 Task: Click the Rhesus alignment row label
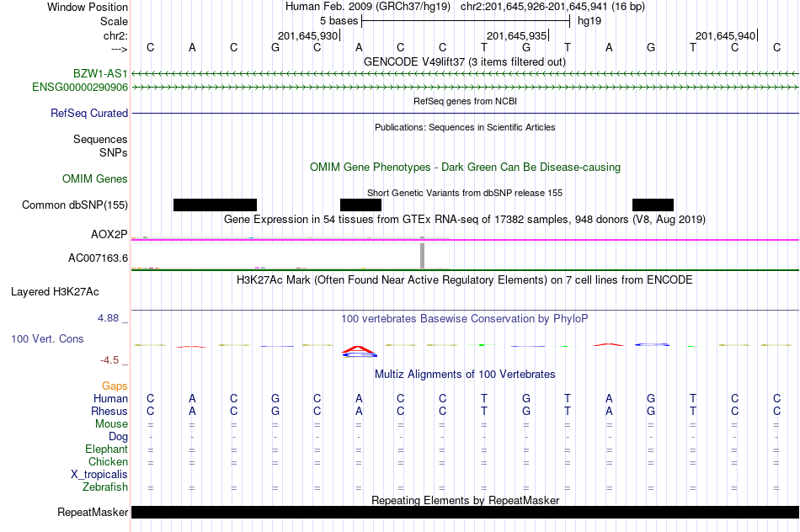tap(109, 411)
